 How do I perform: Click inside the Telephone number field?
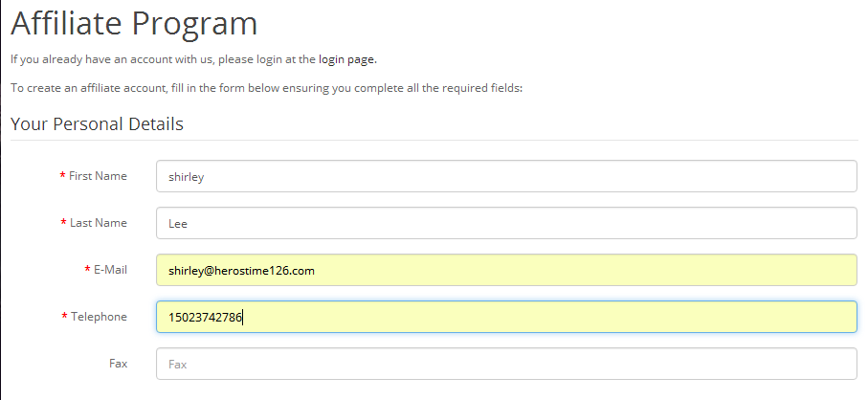pyautogui.click(x=506, y=317)
